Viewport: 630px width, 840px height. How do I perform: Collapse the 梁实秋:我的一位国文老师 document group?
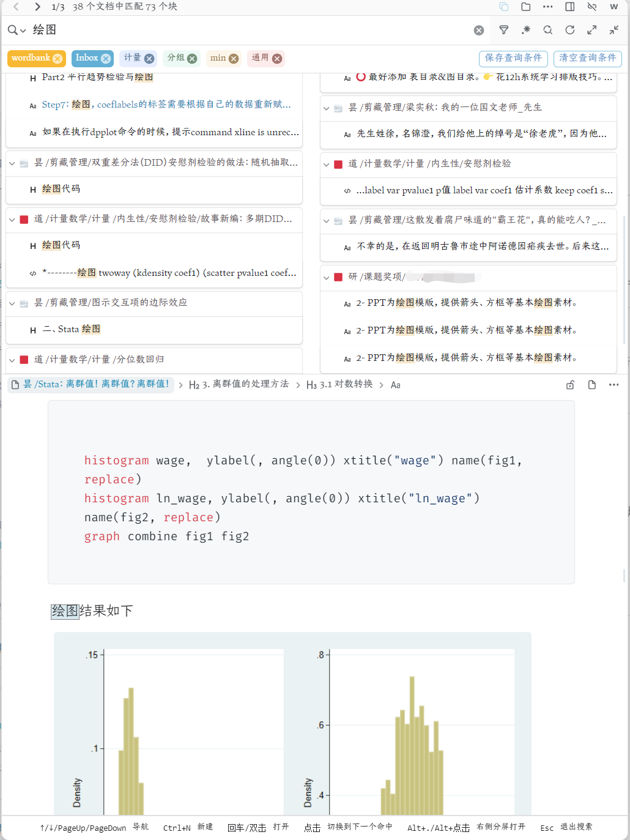pos(326,108)
